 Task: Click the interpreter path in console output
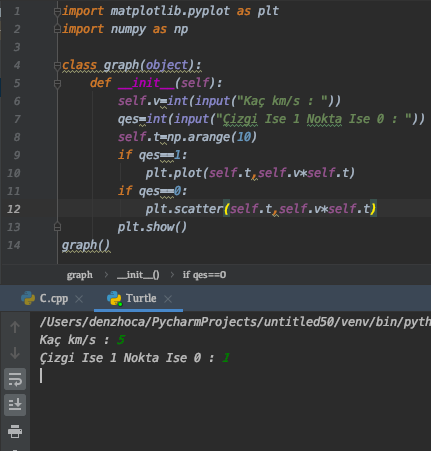[x=235, y=322]
